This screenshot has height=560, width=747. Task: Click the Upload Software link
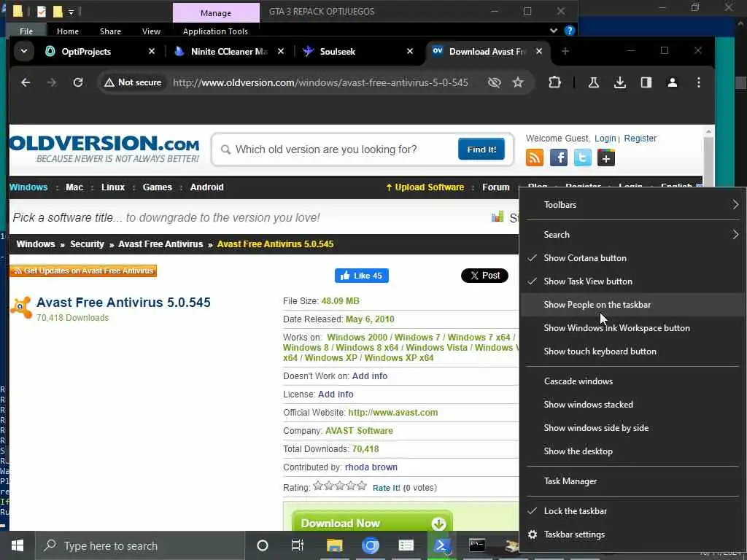pyautogui.click(x=425, y=187)
